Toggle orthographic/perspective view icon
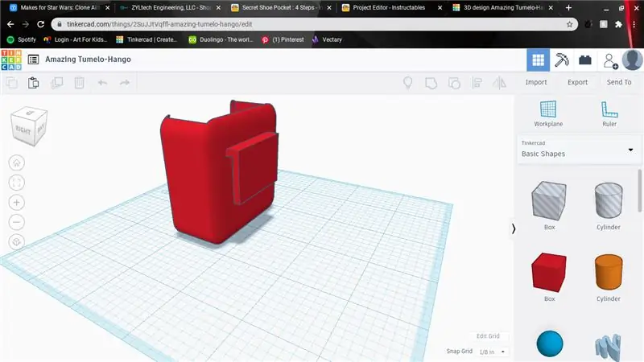The height and width of the screenshot is (362, 644). click(16, 242)
